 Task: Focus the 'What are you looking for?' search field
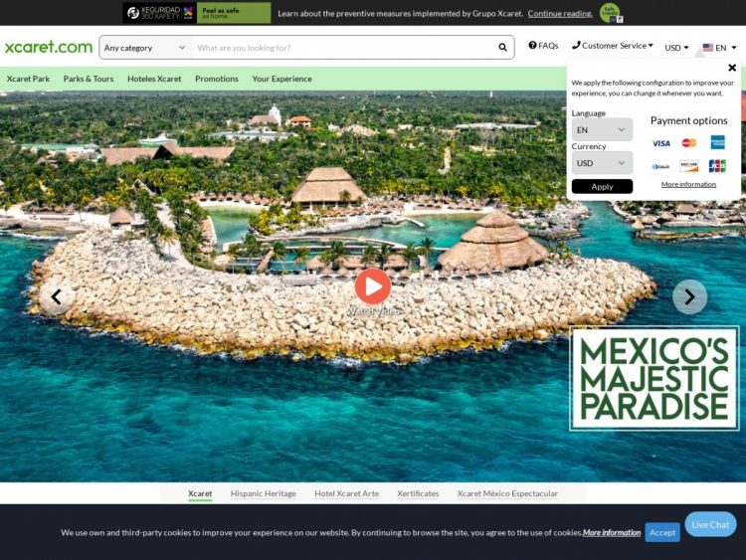pos(341,48)
